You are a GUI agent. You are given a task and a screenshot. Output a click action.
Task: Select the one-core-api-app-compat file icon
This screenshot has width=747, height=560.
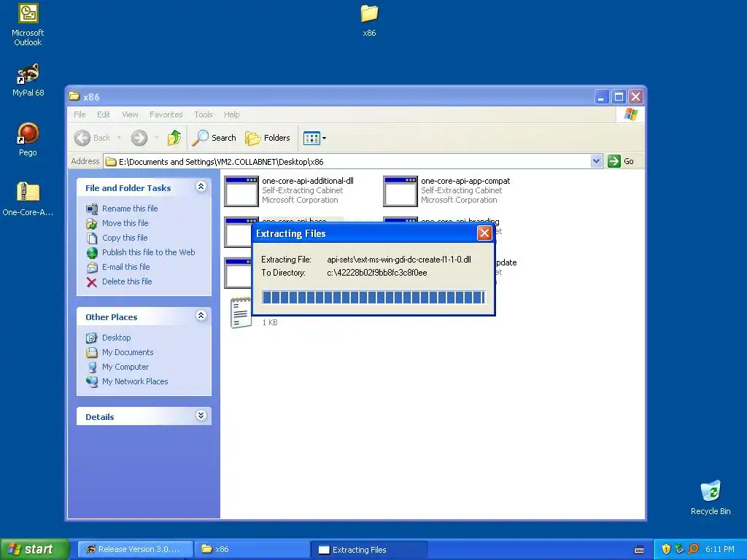click(400, 191)
